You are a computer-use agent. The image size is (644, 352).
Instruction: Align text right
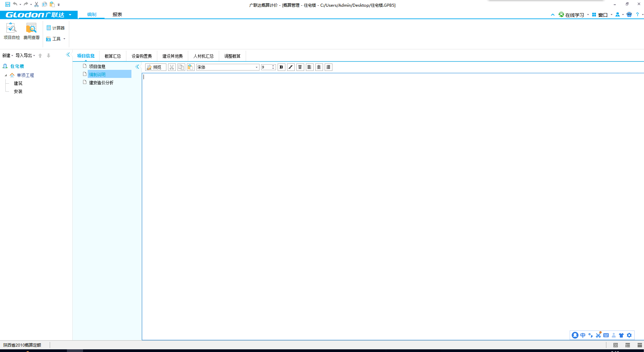pos(328,67)
